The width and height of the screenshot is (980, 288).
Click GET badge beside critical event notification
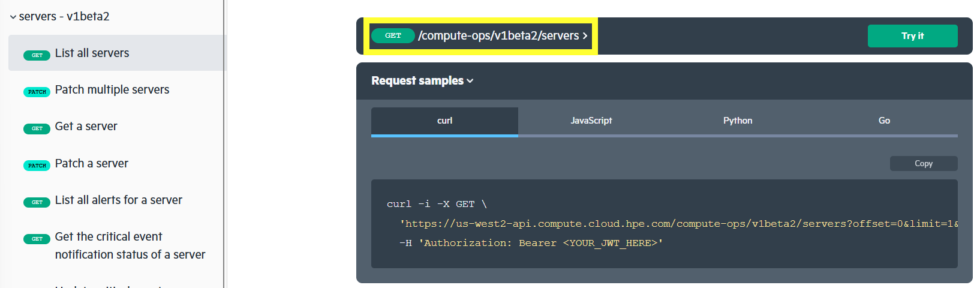pyautogui.click(x=37, y=239)
